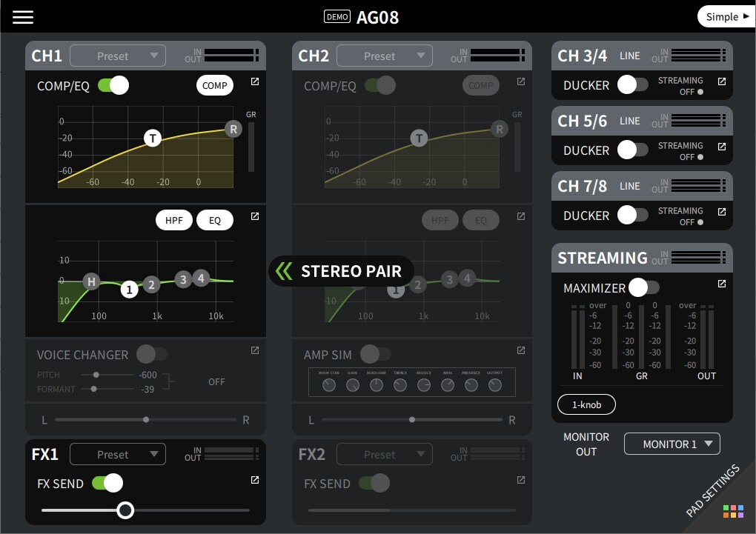
Task: Click the STEREO PAIR double-chevron icon
Action: [x=284, y=271]
